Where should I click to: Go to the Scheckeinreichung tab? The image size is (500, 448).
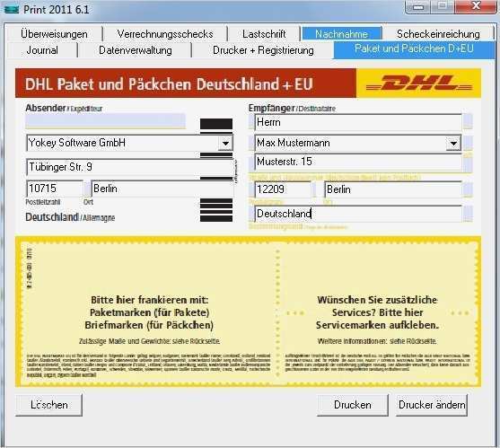pyautogui.click(x=438, y=34)
